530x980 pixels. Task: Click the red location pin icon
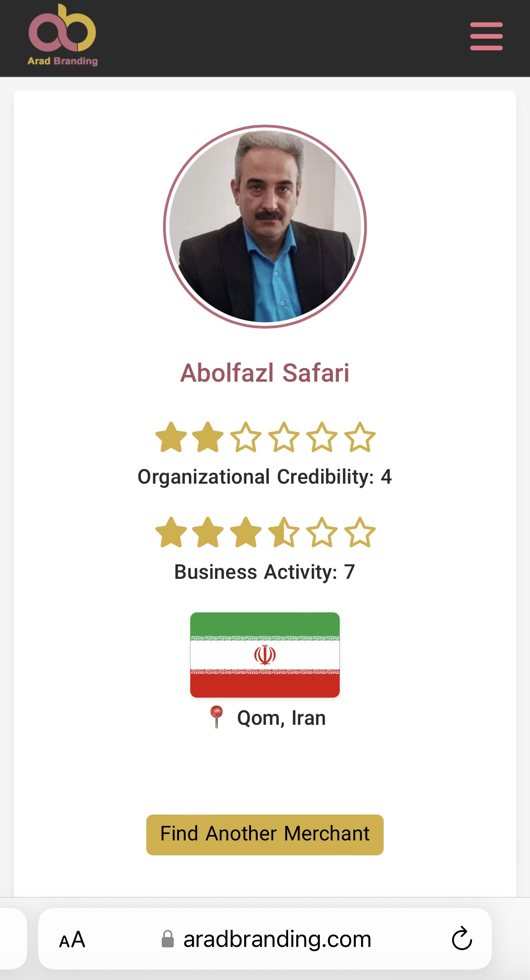pyautogui.click(x=217, y=717)
